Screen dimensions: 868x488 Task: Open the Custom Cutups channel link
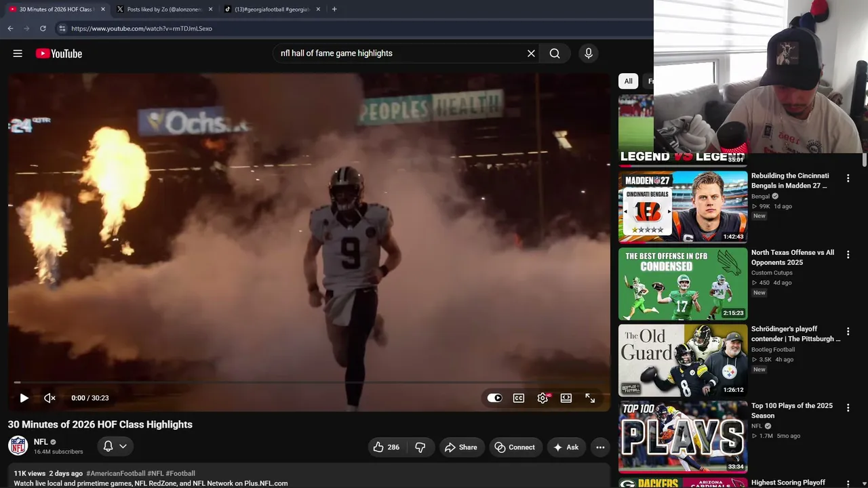[772, 273]
